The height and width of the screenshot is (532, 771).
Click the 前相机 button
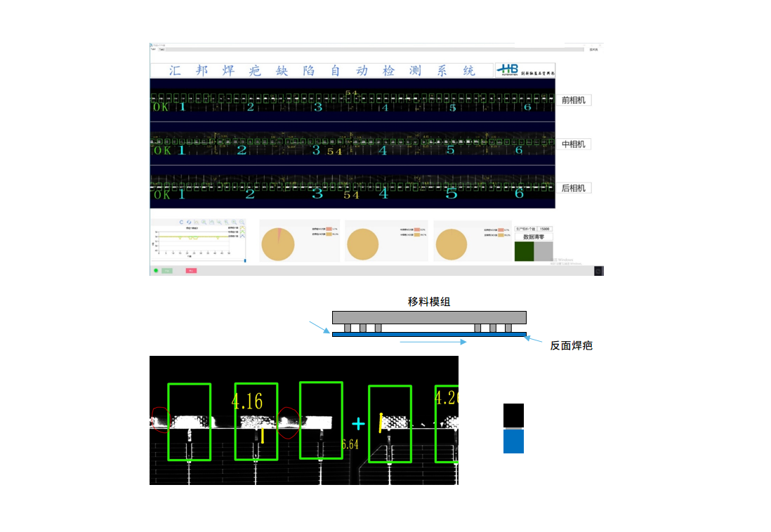pos(573,100)
